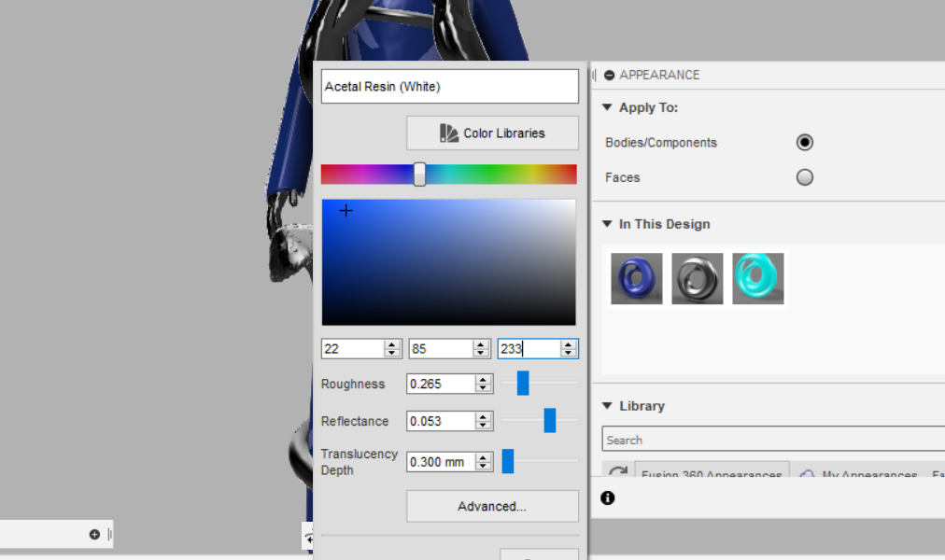The width and height of the screenshot is (945, 560).
Task: Collapse the Library section
Action: click(606, 406)
